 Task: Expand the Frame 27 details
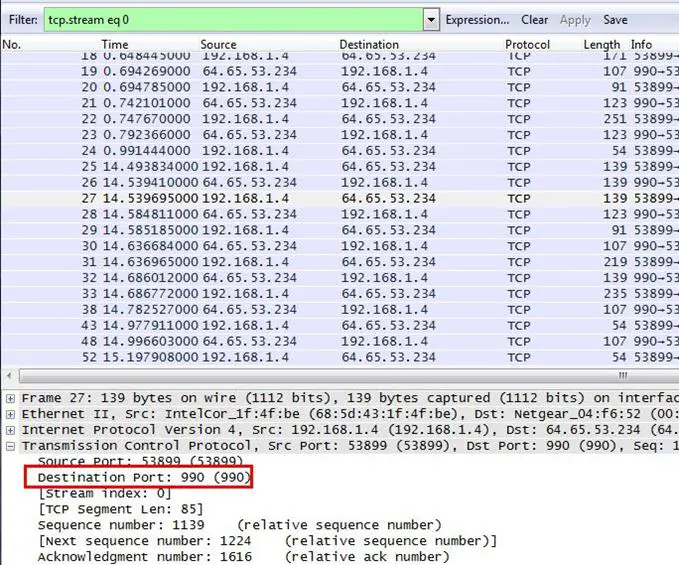[10, 398]
